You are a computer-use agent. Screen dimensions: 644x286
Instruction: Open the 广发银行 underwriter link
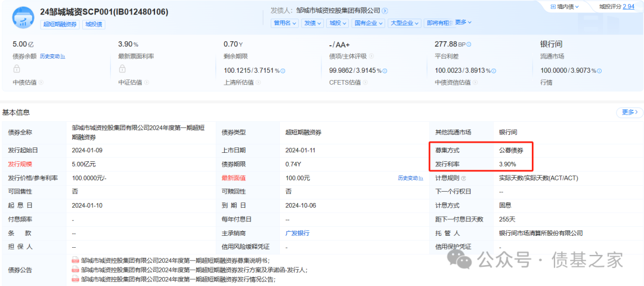point(298,233)
